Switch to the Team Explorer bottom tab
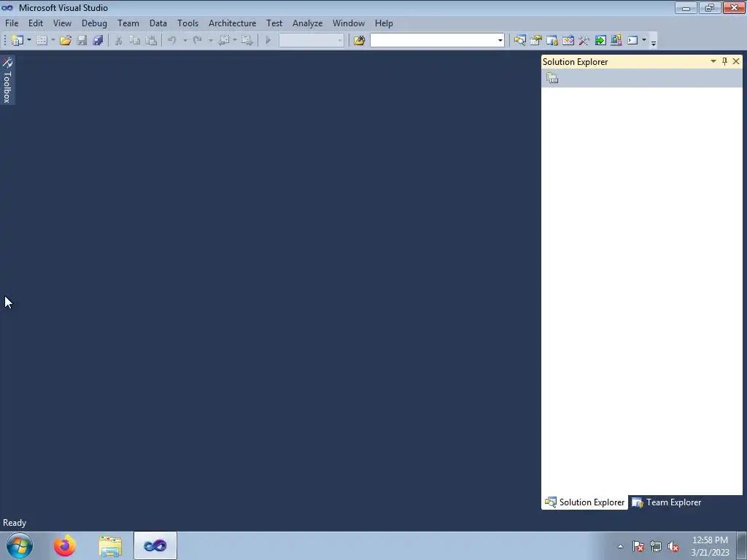This screenshot has width=747, height=560. (x=666, y=502)
